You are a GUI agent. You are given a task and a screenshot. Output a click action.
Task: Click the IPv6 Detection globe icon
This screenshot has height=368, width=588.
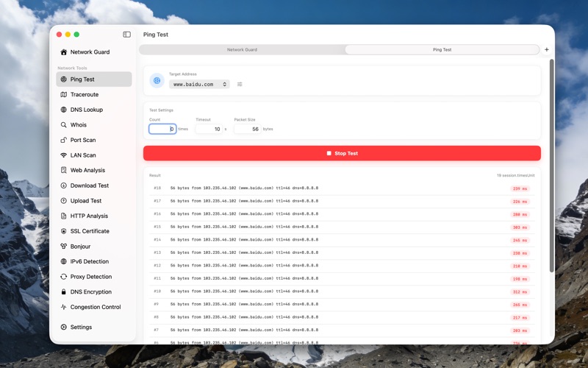pyautogui.click(x=64, y=261)
